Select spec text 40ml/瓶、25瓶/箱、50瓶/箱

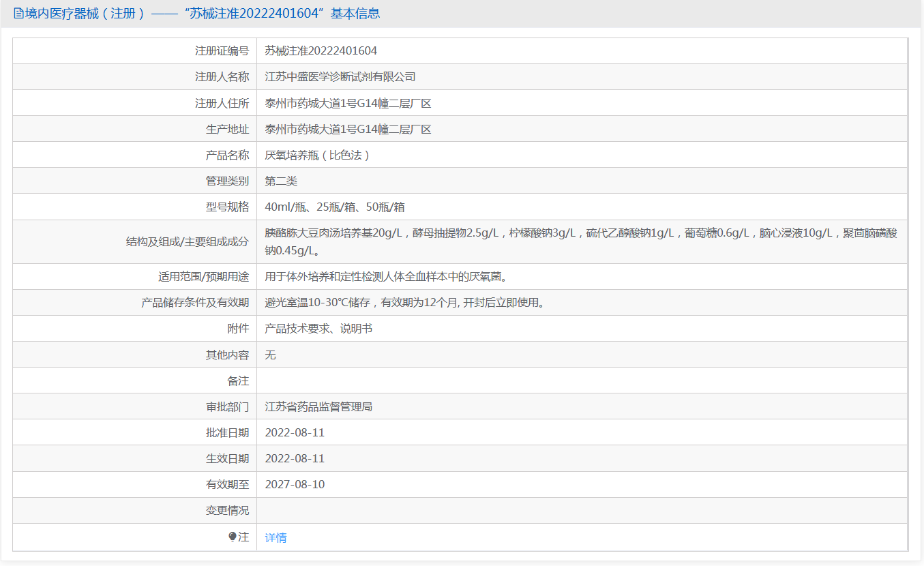(x=335, y=207)
